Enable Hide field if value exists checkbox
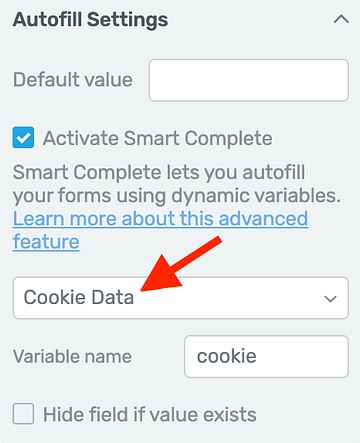Viewport: 360px width, 443px height. (x=23, y=414)
